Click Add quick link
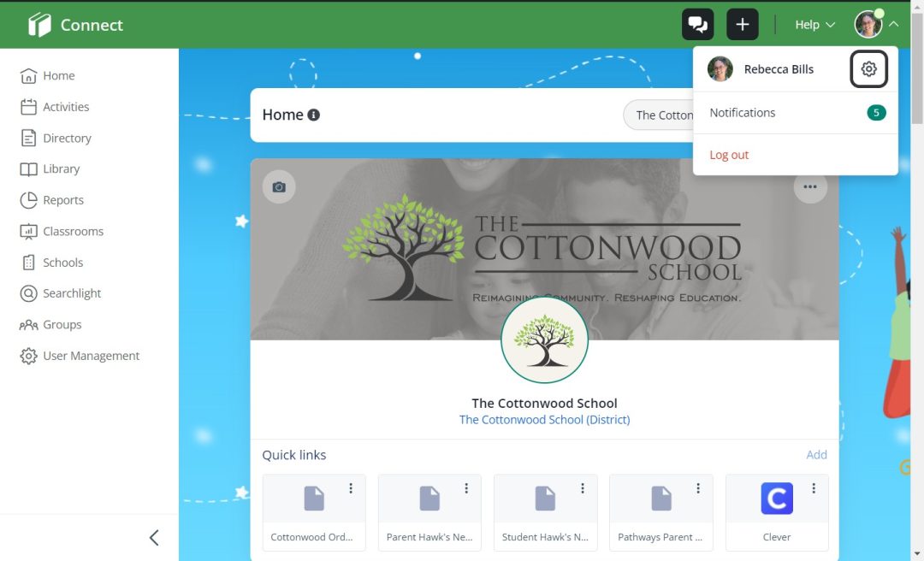 coord(816,455)
